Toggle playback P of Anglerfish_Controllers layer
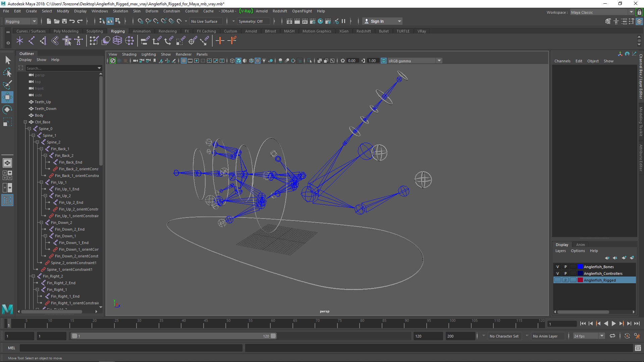 (566, 274)
